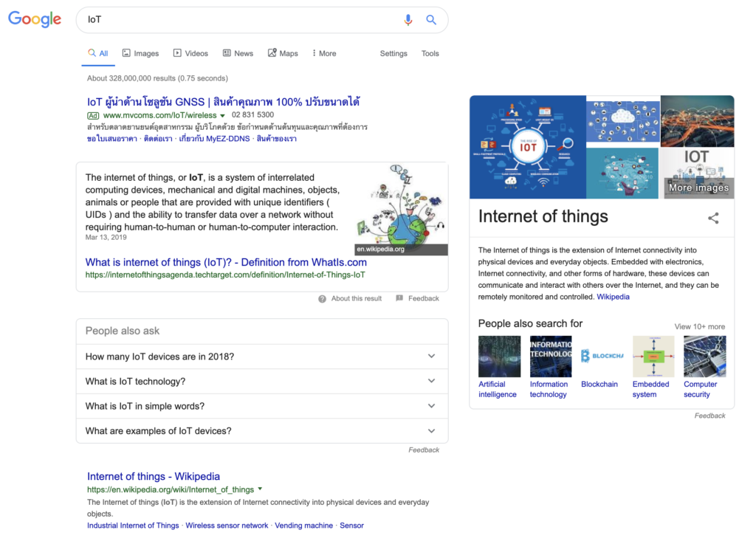Click the Vending machine sitelink
Image resolution: width=756 pixels, height=547 pixels.
point(303,526)
